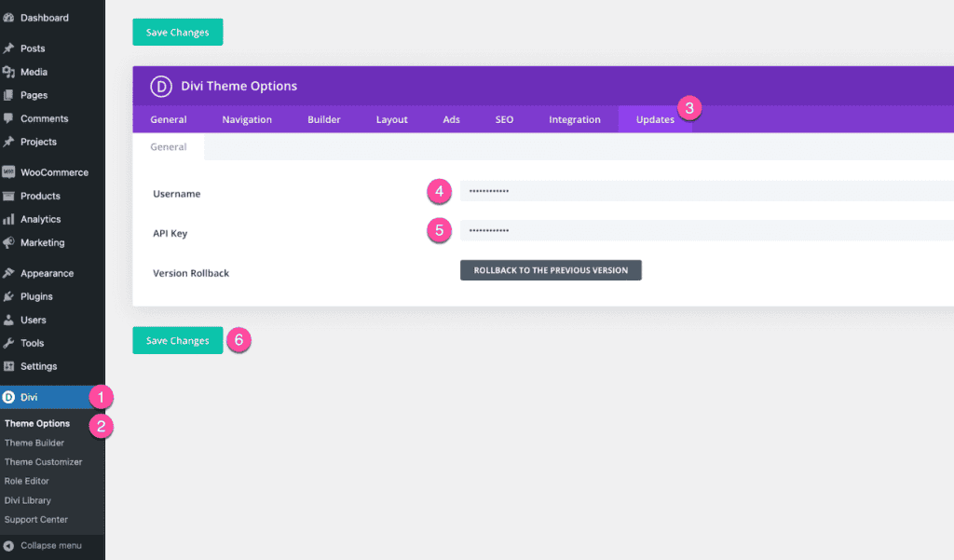Focus the Username input field
Viewport: 954px width, 560px height.
[707, 191]
